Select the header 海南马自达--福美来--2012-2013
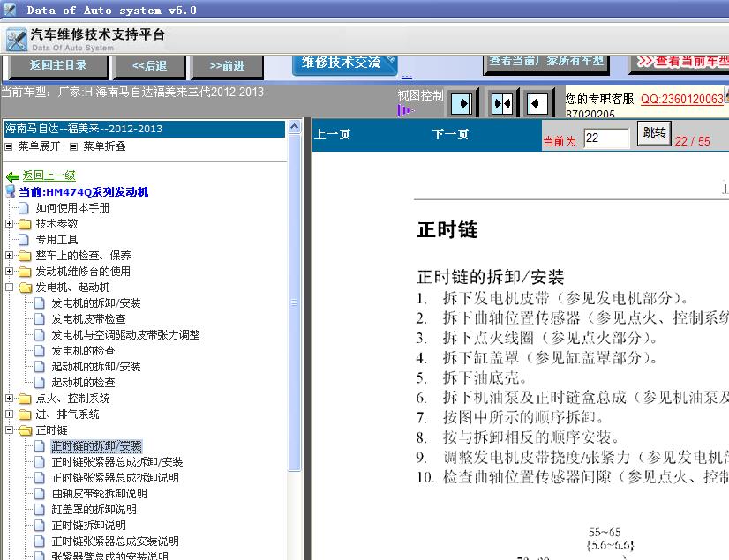 coord(144,129)
